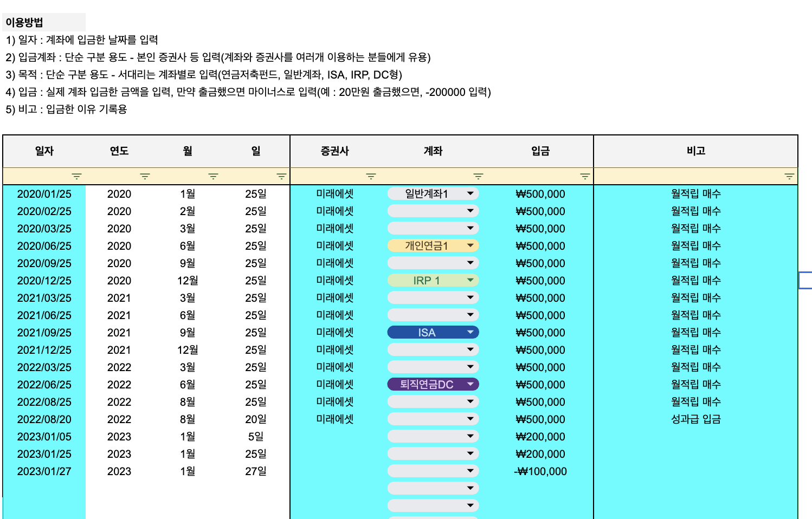Image resolution: width=812 pixels, height=519 pixels.
Task: Expand the ISA dropdown chip
Action: click(x=433, y=332)
